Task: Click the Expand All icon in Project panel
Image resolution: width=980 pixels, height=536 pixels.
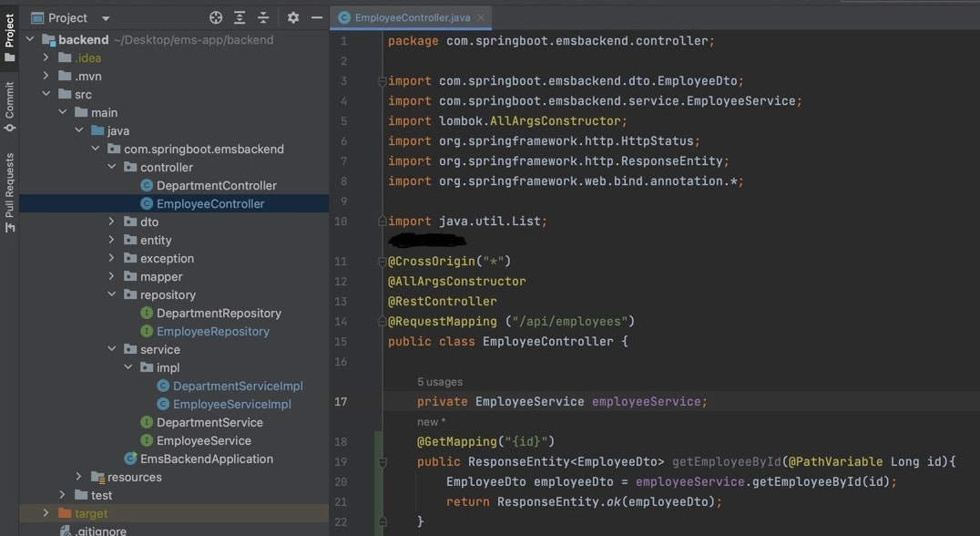Action: point(240,17)
